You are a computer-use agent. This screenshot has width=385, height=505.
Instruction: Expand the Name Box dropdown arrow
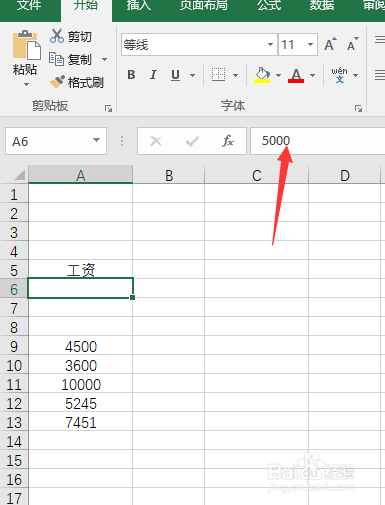click(97, 140)
